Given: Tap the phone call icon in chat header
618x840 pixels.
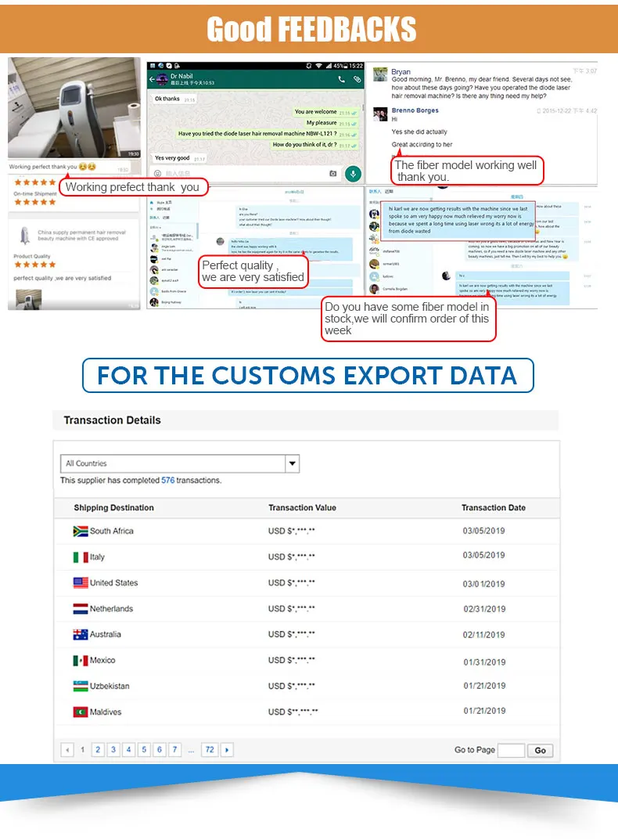Looking at the screenshot, I should [341, 79].
